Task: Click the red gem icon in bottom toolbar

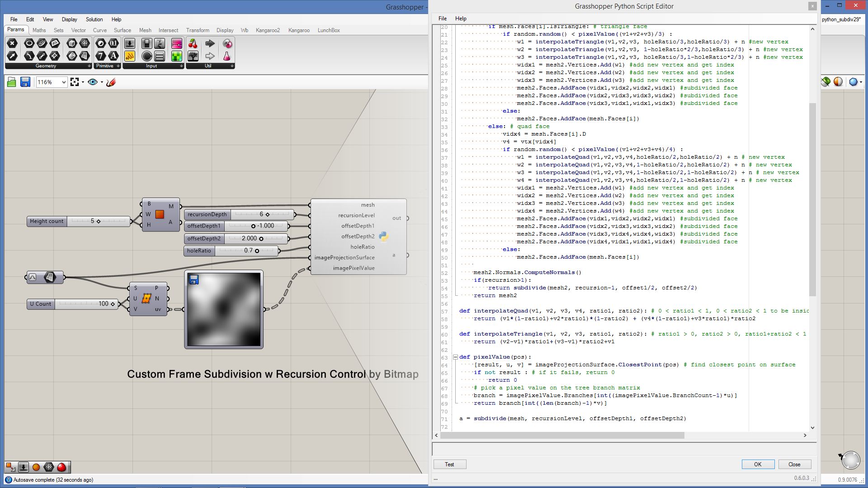Action: [61, 467]
